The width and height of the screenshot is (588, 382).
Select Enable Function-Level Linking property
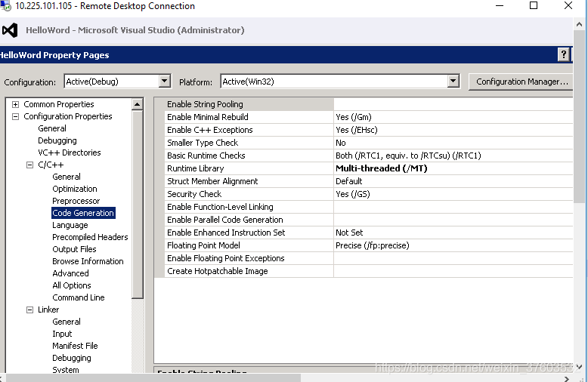coord(249,207)
